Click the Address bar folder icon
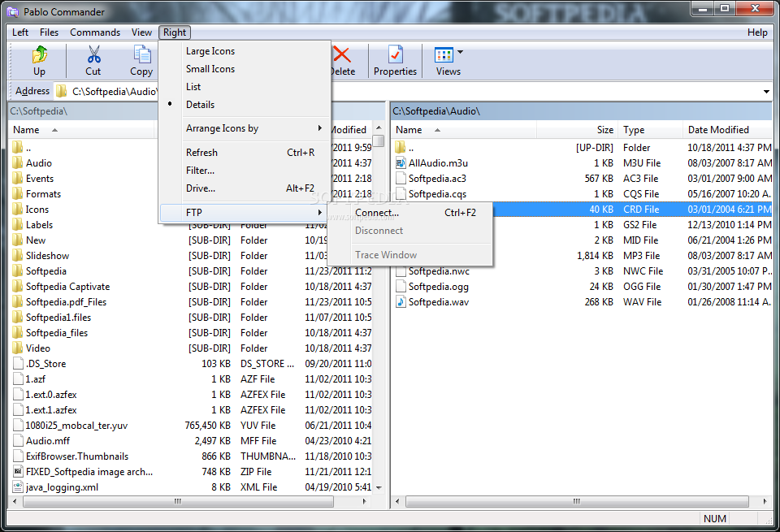 tap(61, 91)
